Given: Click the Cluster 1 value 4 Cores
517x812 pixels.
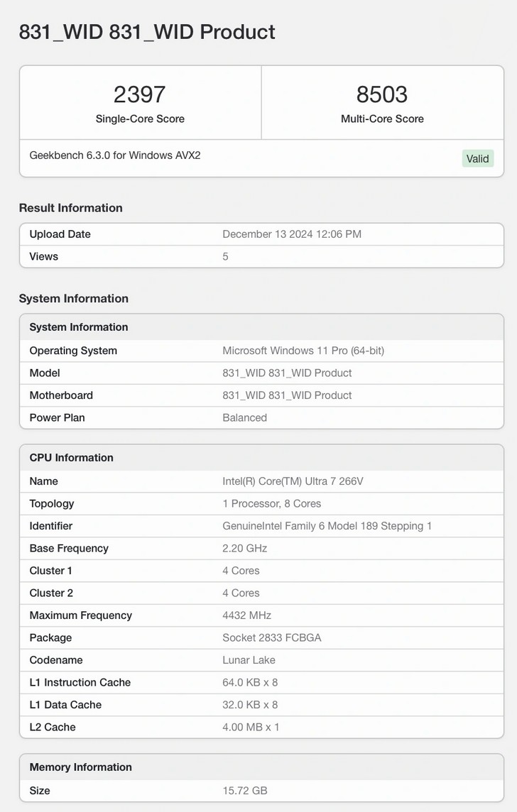Looking at the screenshot, I should pyautogui.click(x=241, y=570).
